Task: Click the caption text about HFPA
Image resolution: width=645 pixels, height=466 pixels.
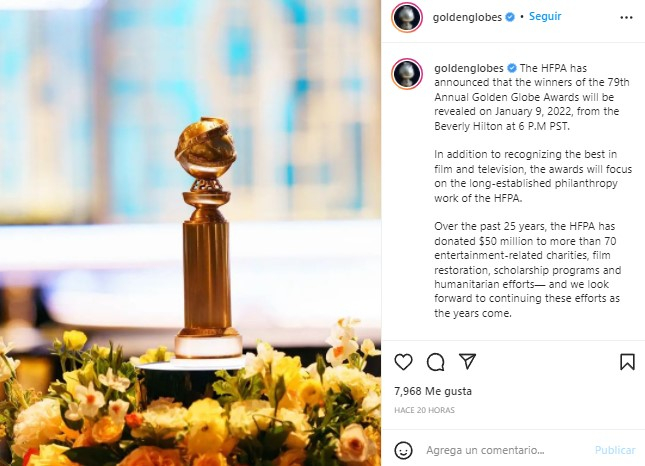Action: point(533,190)
